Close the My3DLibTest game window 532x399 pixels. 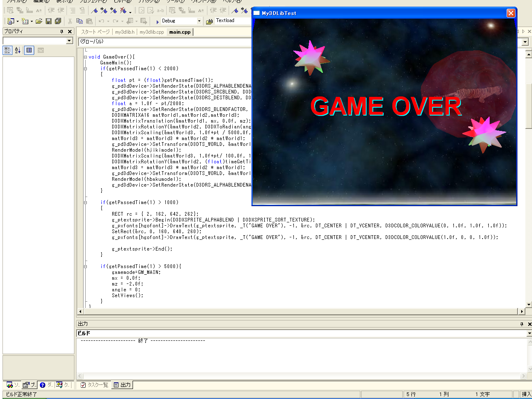511,13
